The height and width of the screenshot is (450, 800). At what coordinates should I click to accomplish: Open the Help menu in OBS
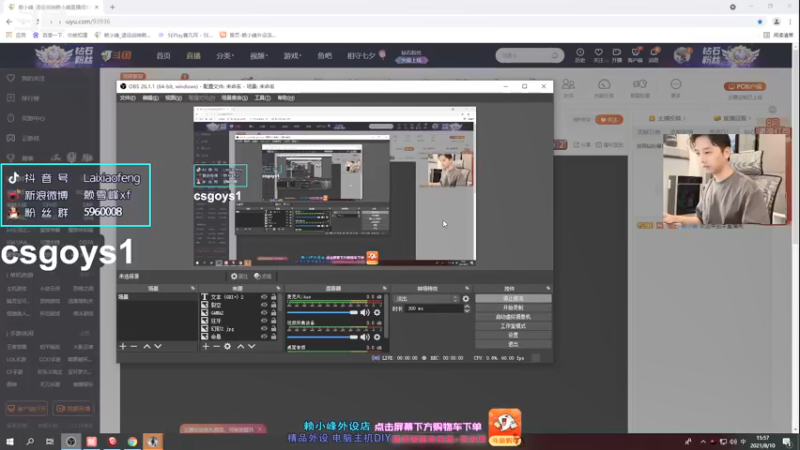pos(286,97)
